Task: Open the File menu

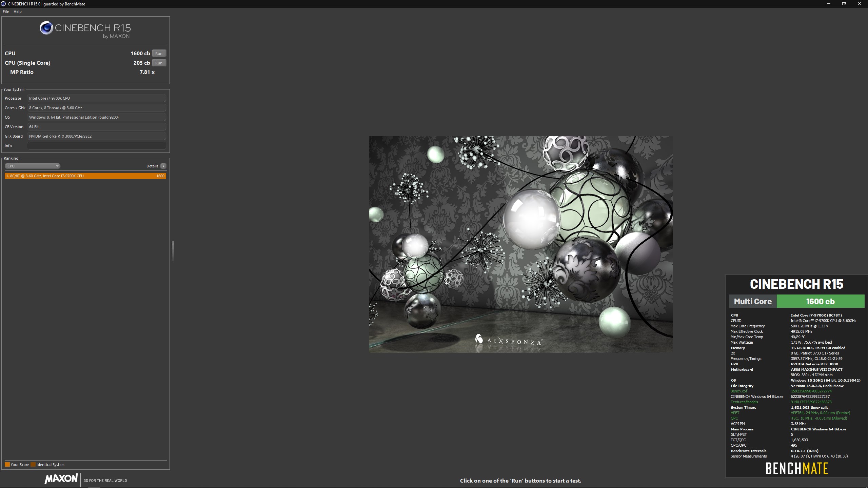Action: pos(6,12)
